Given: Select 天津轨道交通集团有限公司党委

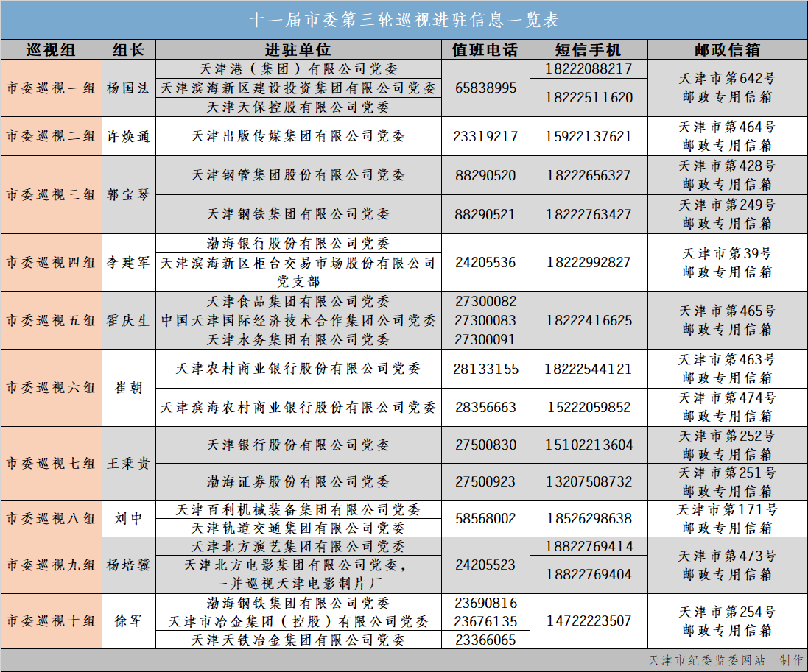Looking at the screenshot, I should (x=298, y=528).
